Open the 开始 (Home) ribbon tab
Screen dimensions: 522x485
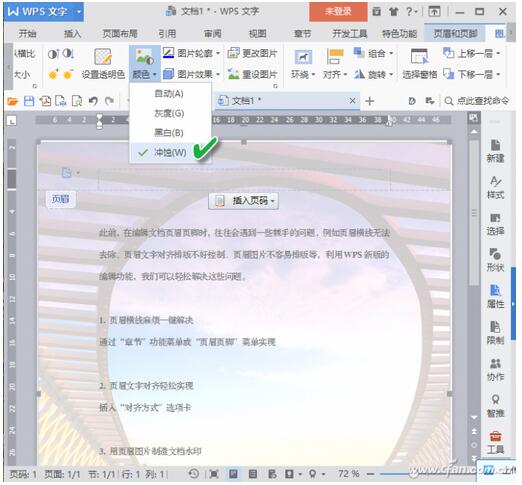point(27,33)
